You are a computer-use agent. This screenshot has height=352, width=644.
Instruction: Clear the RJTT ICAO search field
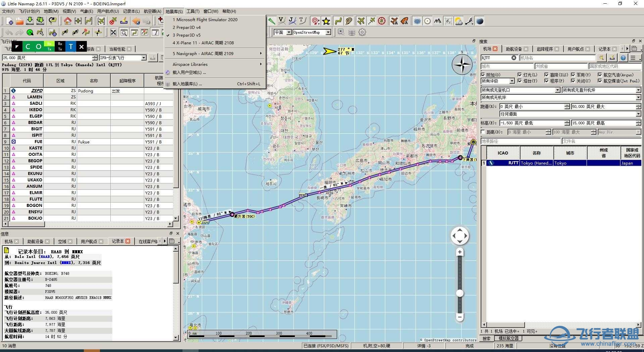pyautogui.click(x=514, y=58)
